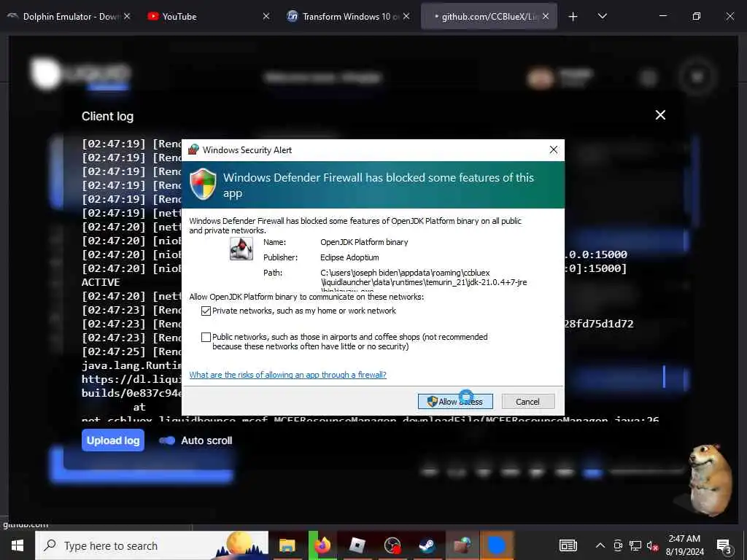Click the Windows Security Alert taskbar icon
This screenshot has height=560, width=747.
462,545
